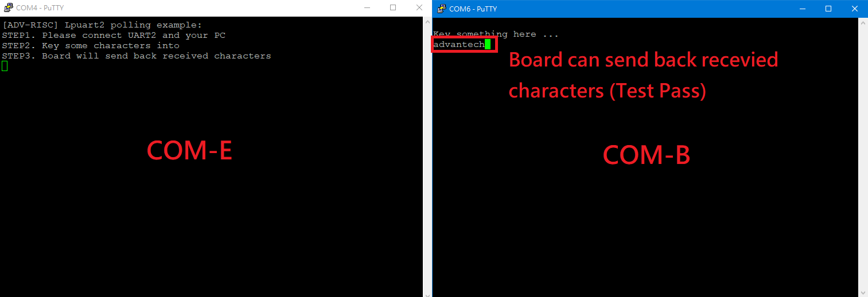Click the green cursor after advantech

(488, 45)
